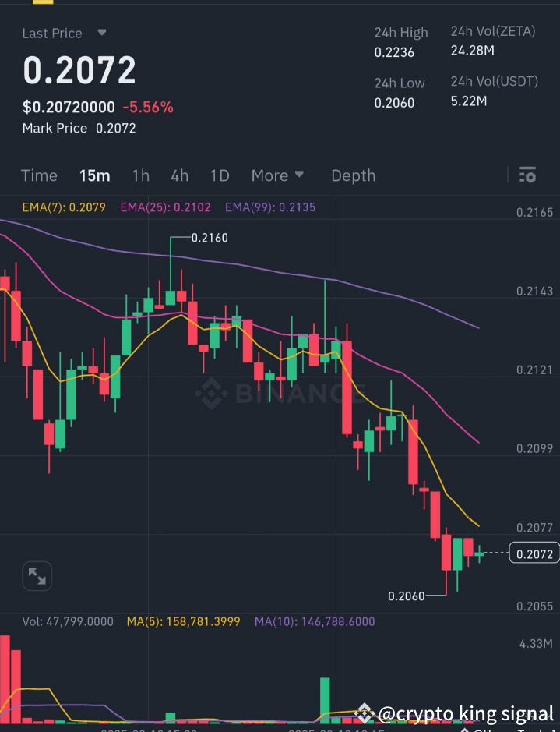Enable the 1h candle interval
Screen dimensions: 560x732
coord(140,175)
